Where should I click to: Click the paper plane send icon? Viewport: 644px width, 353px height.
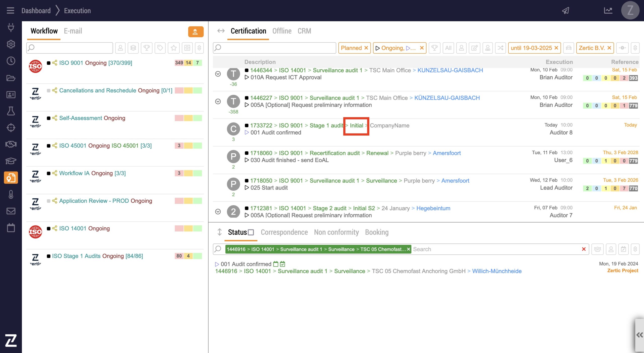(566, 11)
